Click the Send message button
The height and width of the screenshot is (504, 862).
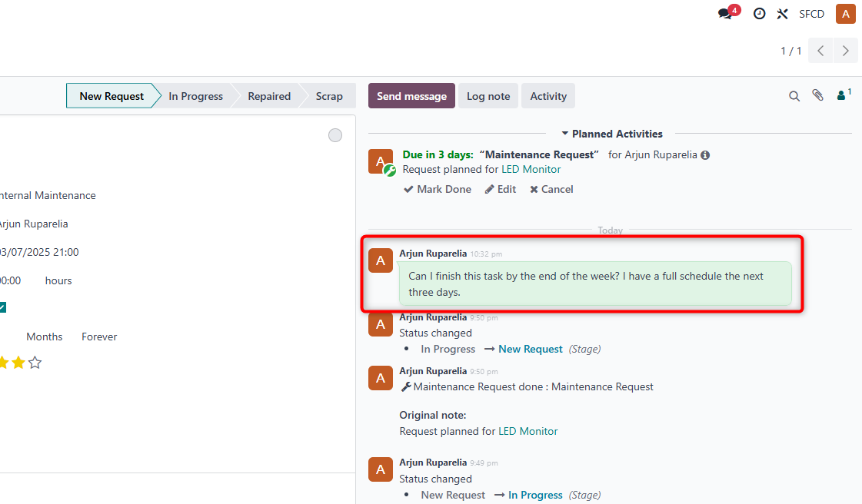tap(411, 95)
